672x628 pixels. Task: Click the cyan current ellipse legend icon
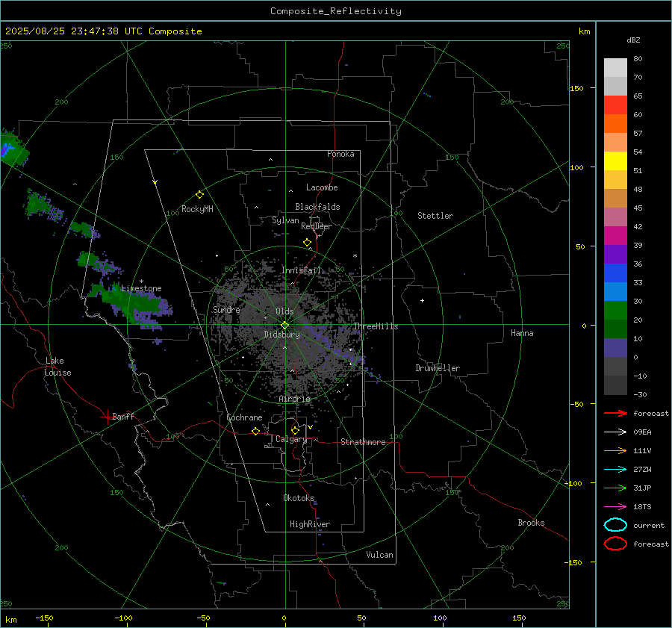pos(615,525)
